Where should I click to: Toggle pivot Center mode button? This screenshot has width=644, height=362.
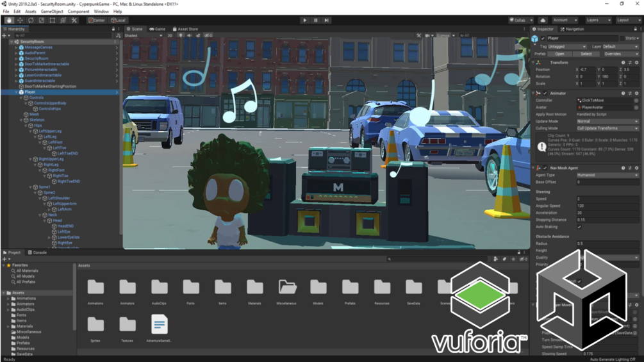[x=97, y=20]
